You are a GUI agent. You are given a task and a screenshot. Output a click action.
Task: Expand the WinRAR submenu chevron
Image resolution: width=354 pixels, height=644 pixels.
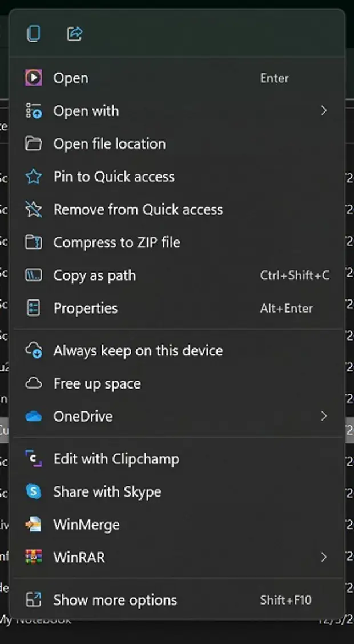click(324, 557)
